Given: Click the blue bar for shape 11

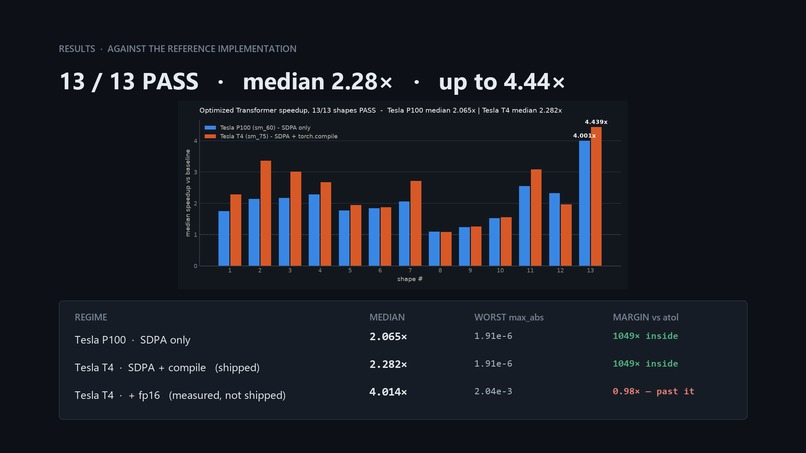Looking at the screenshot, I should pos(524,226).
